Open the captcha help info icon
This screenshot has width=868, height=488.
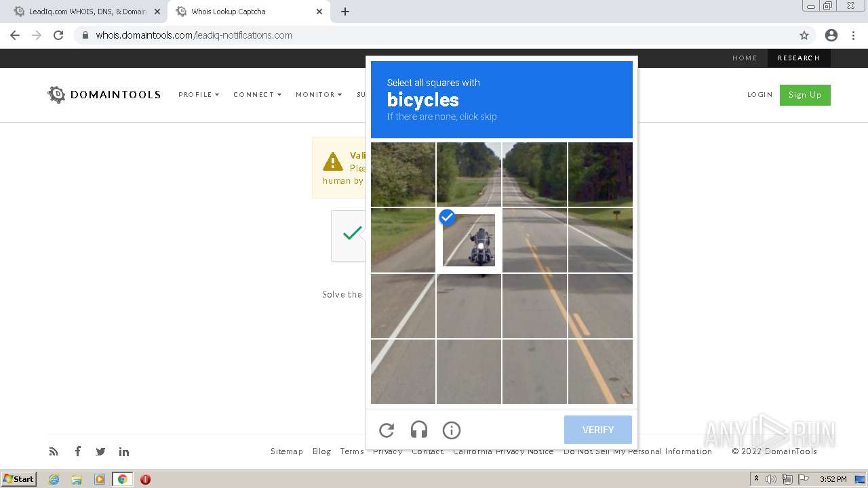pyautogui.click(x=452, y=430)
